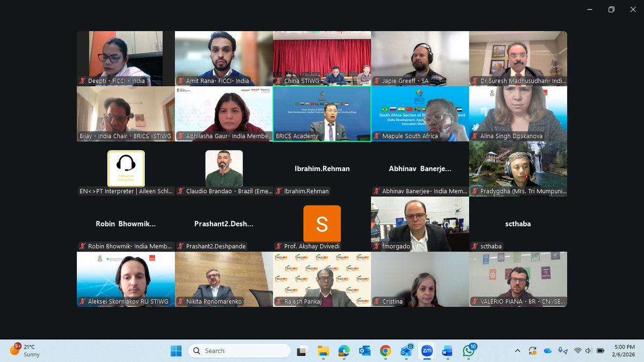
Task: Click the muted mic icon on Japie Greeff's tile
Action: (377, 81)
